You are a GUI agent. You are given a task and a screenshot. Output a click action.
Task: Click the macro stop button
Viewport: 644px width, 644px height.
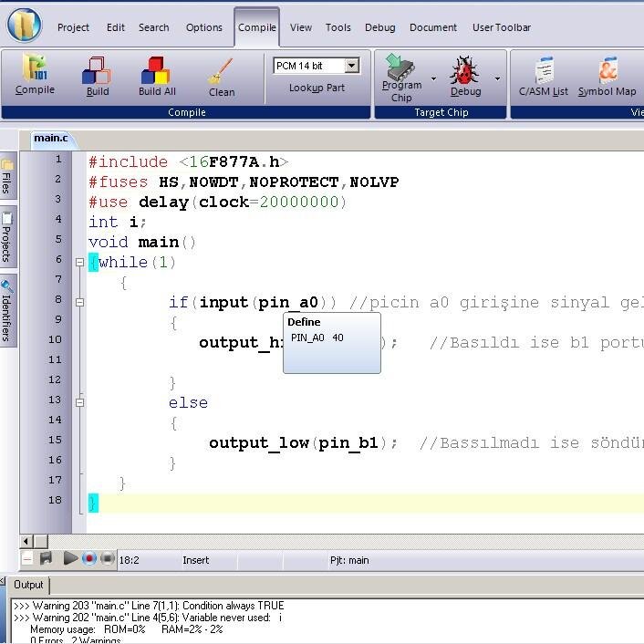[x=108, y=558]
